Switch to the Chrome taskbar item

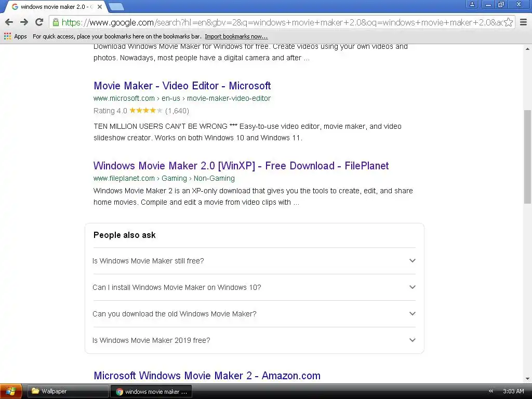tap(151, 392)
